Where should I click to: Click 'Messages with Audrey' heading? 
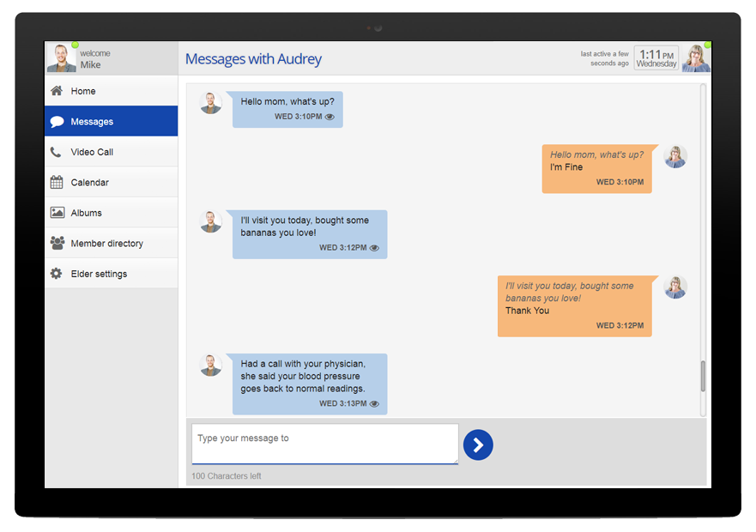[x=254, y=59]
